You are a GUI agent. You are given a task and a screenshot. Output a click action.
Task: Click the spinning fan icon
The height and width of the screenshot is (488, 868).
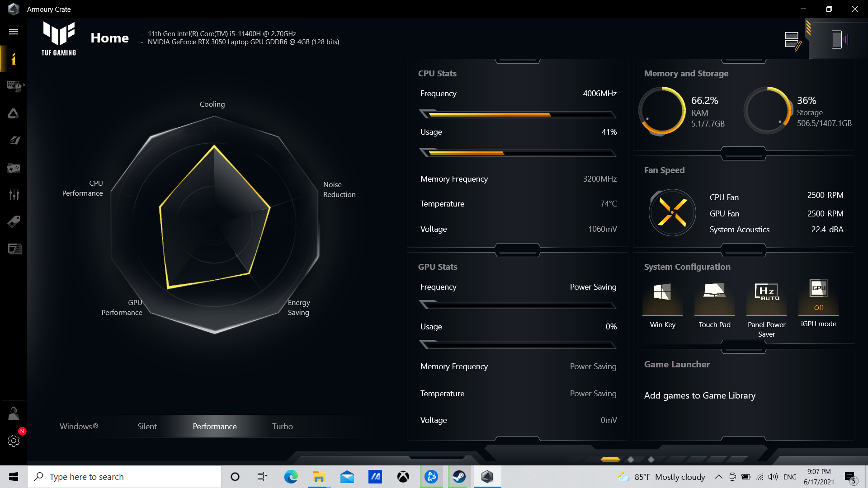pos(672,212)
